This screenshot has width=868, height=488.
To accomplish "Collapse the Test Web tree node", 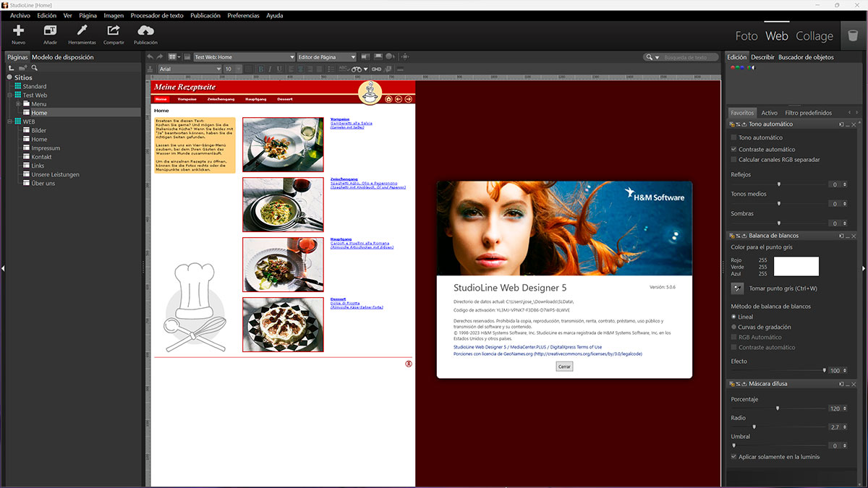I will [10, 95].
